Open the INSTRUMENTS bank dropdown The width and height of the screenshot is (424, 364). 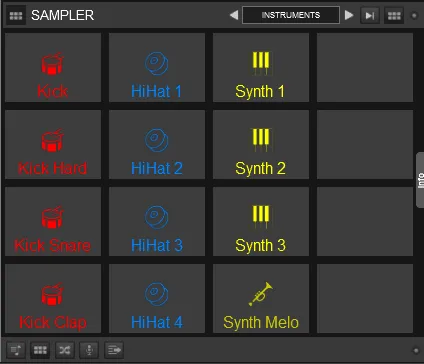coord(291,15)
